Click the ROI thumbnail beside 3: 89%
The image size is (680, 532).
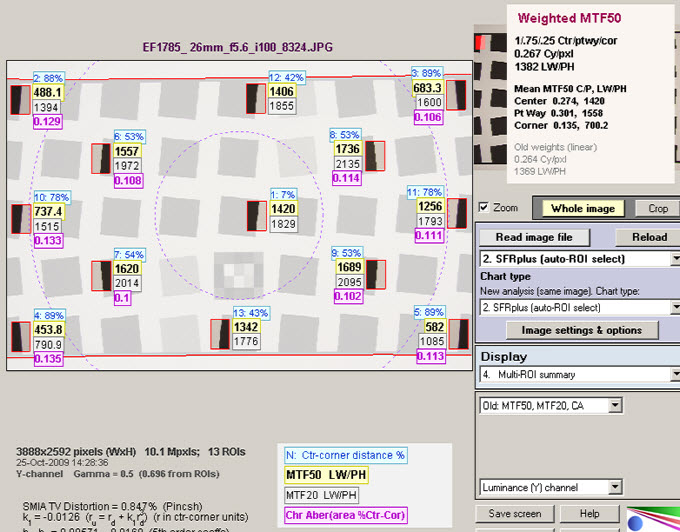[x=456, y=95]
